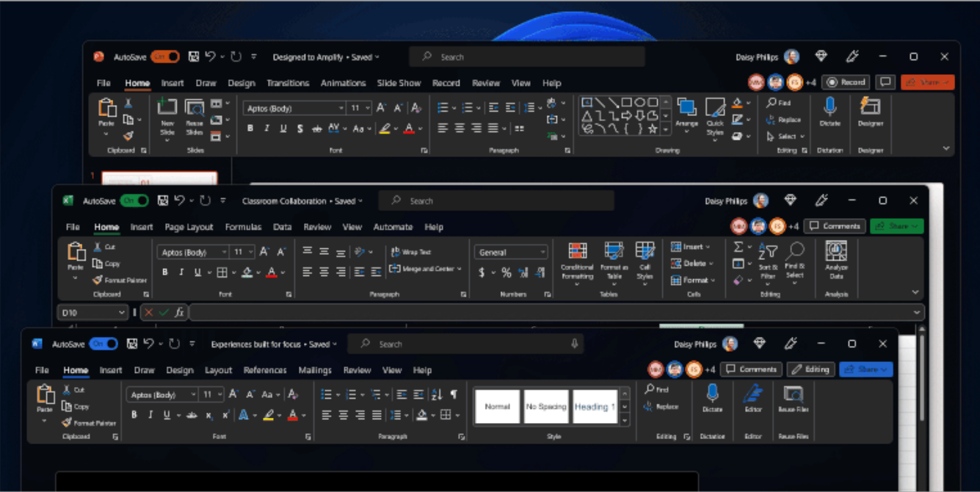Toggle strikethrough in Word Font group
Screen dimensions: 980x492
click(192, 416)
